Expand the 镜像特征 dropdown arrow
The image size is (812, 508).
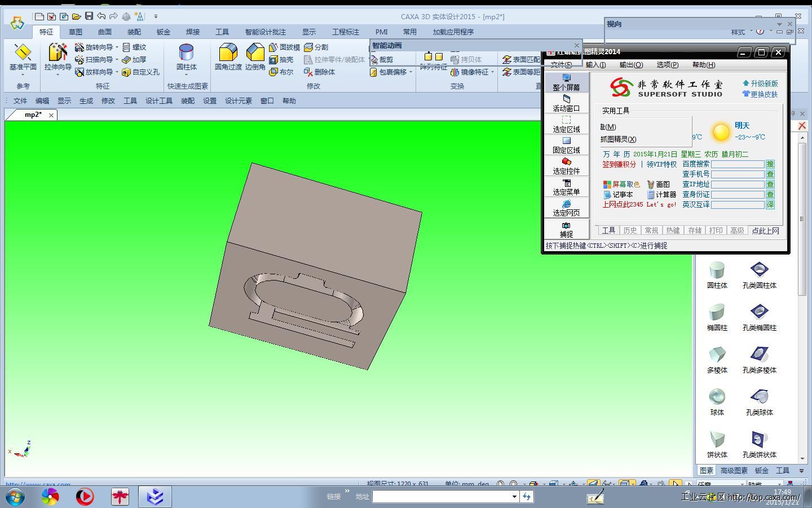pyautogui.click(x=492, y=72)
